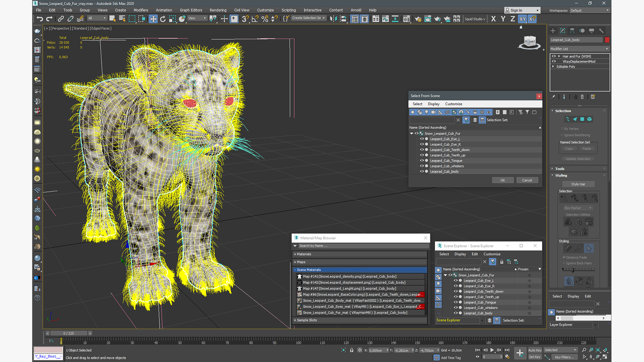Open the Select by Name list
The image size is (644, 362).
click(122, 19)
